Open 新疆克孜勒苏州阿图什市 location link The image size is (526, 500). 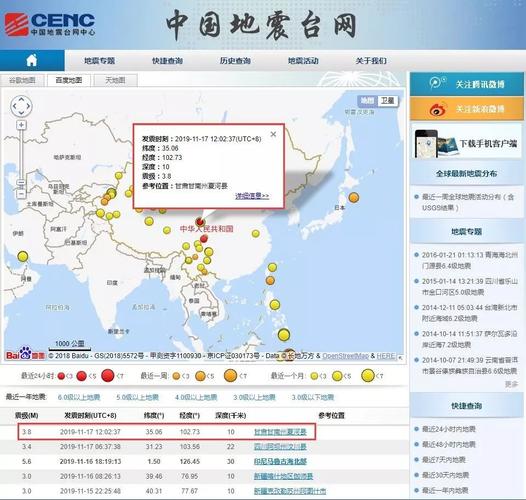290,491
